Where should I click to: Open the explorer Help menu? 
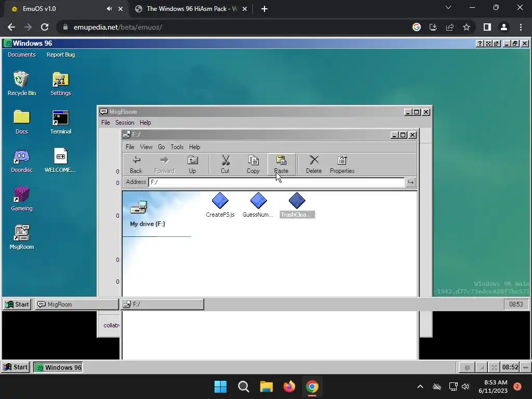pos(195,147)
